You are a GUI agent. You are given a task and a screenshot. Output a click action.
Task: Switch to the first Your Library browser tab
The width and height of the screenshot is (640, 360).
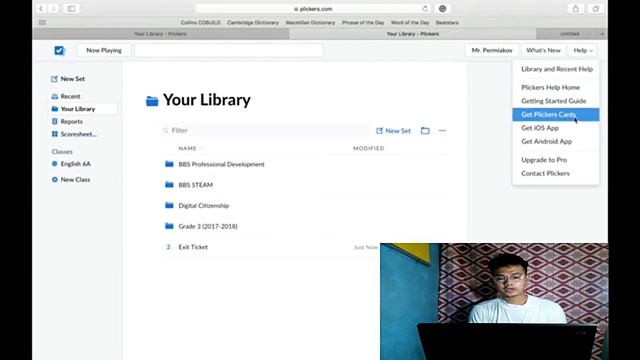[x=161, y=34]
